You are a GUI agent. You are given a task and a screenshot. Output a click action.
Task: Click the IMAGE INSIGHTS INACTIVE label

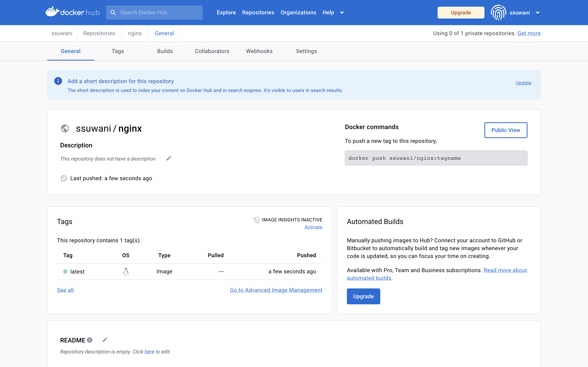292,220
